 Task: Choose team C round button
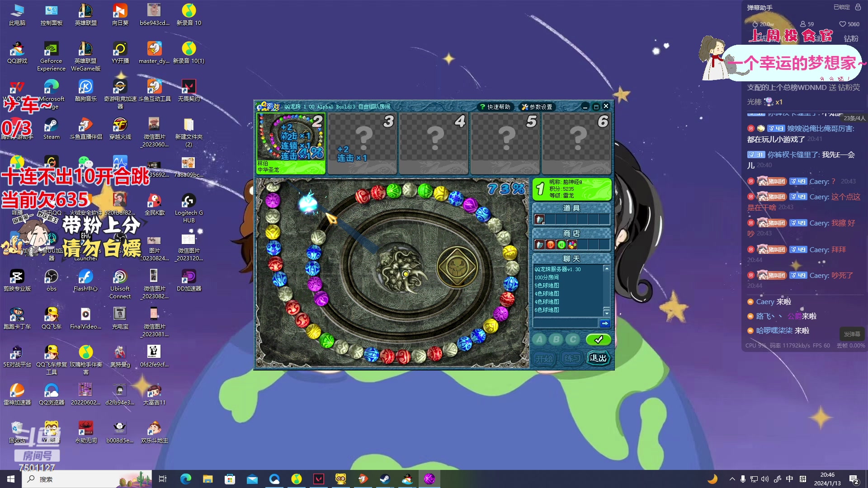click(x=573, y=339)
